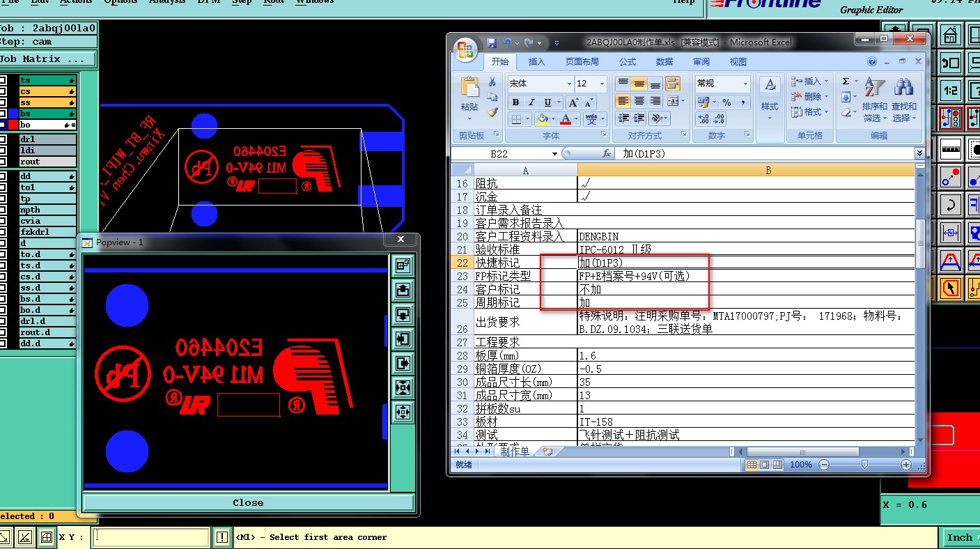The height and width of the screenshot is (549, 980).
Task: Toggle Bold formatting in Excel
Action: pyautogui.click(x=515, y=102)
